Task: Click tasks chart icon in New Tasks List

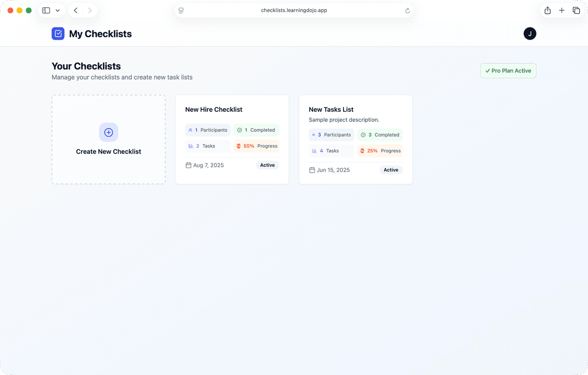Action: click(314, 151)
